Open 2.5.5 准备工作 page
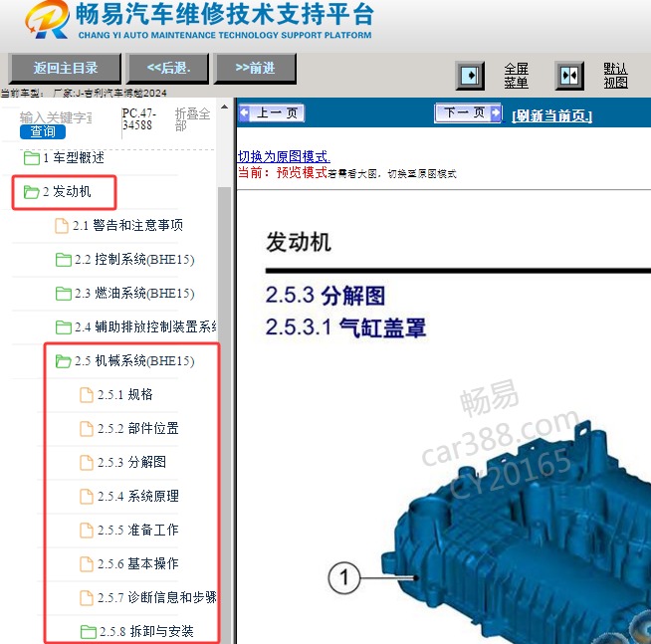 click(x=138, y=531)
